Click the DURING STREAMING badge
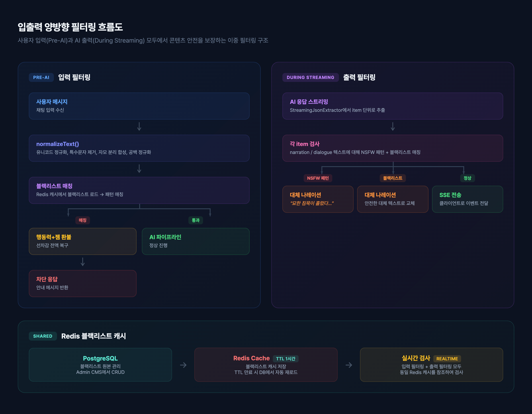Viewport: 532px width, 414px height. [x=310, y=77]
